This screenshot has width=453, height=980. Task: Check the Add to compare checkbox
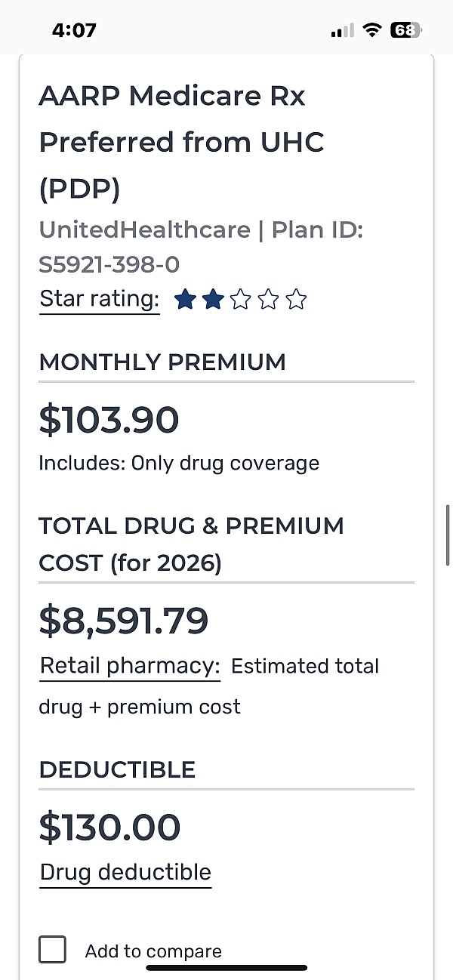point(53,949)
